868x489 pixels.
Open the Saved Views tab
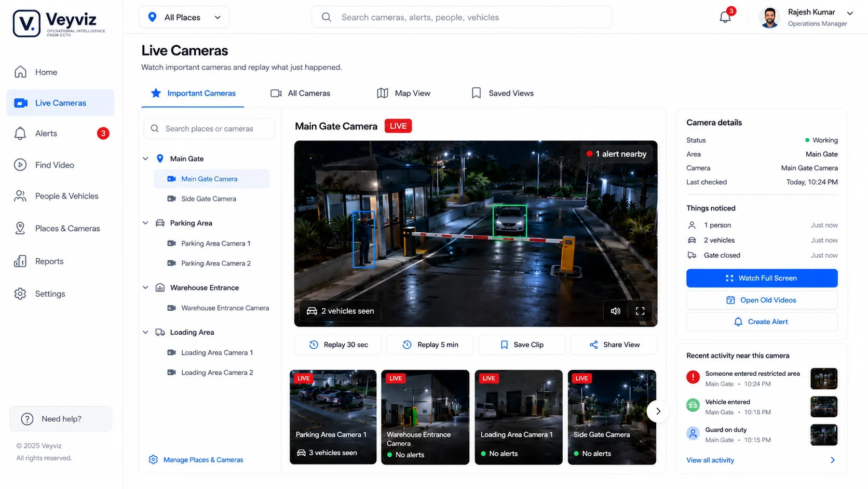[x=502, y=93]
